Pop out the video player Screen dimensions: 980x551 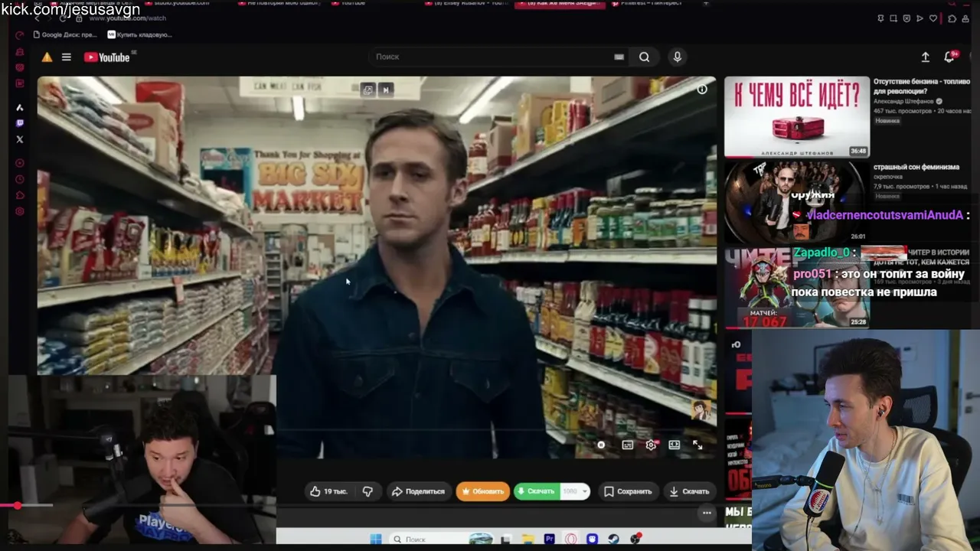pyautogui.click(x=368, y=90)
